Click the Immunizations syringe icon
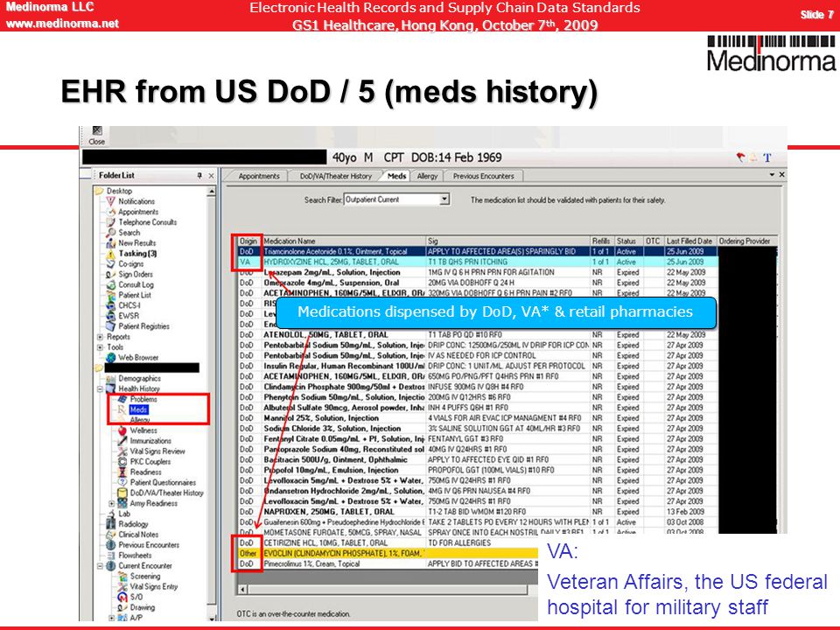Viewport: 840px width, 630px height. (122, 441)
